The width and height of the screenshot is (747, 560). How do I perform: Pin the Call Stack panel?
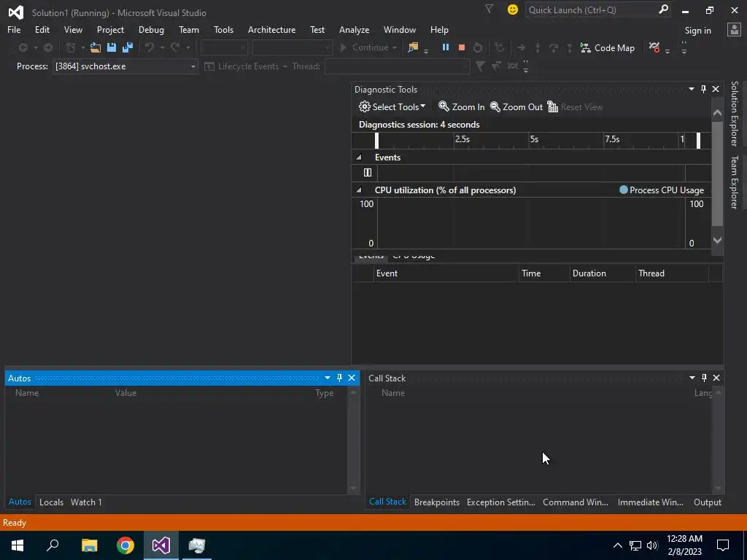click(x=704, y=378)
